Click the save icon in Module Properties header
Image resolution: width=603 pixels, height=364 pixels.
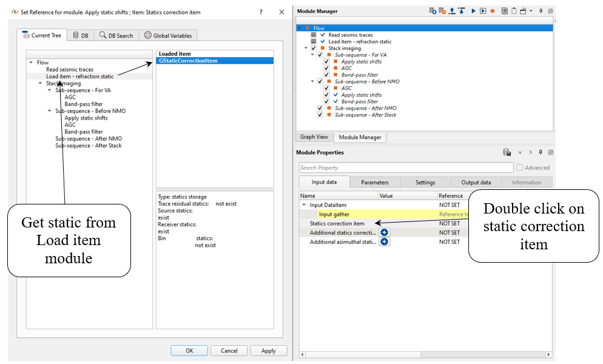[507, 152]
